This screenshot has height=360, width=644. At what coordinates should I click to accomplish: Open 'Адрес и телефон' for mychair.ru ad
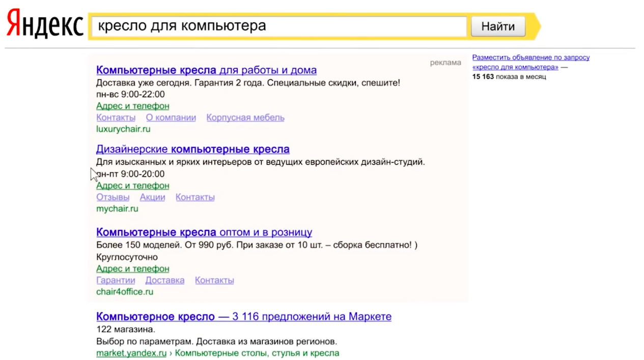coord(133,186)
